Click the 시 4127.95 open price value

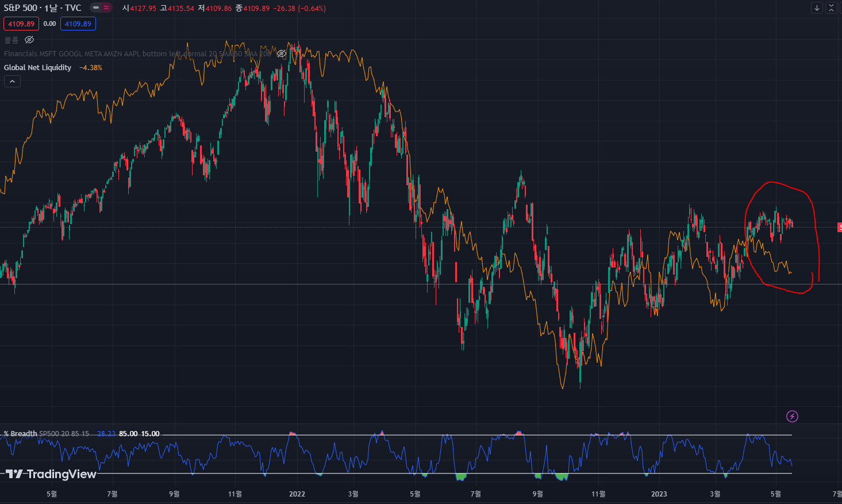tap(139, 8)
